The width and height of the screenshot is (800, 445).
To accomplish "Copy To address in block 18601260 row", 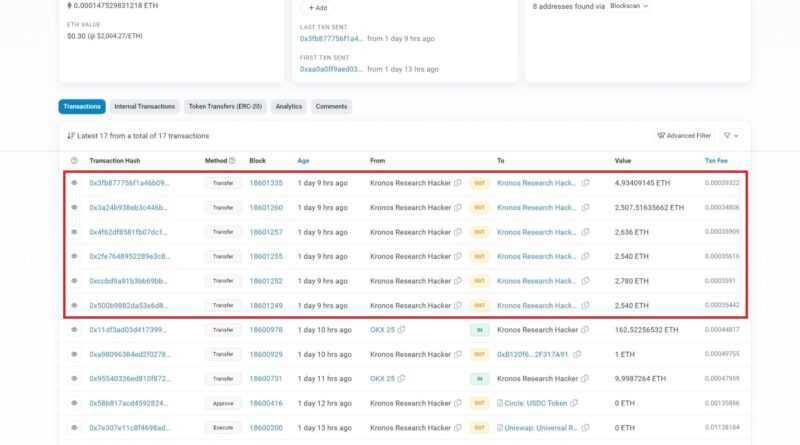I will [x=586, y=208].
